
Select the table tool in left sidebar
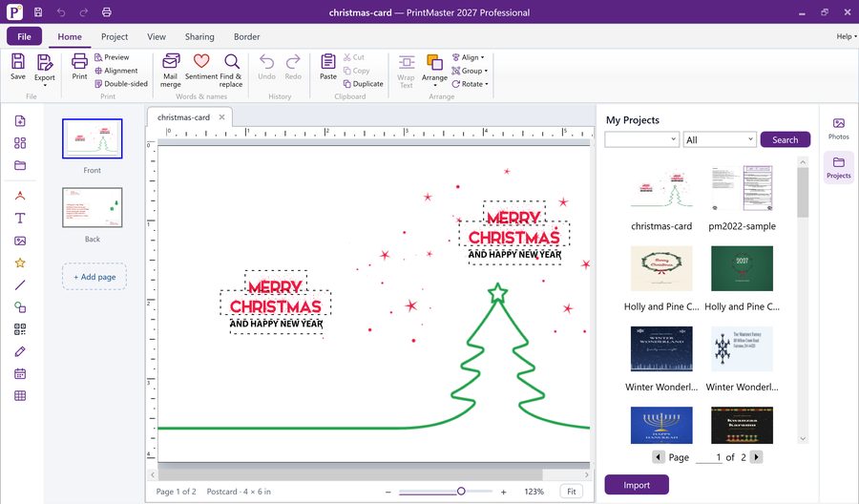pyautogui.click(x=20, y=395)
